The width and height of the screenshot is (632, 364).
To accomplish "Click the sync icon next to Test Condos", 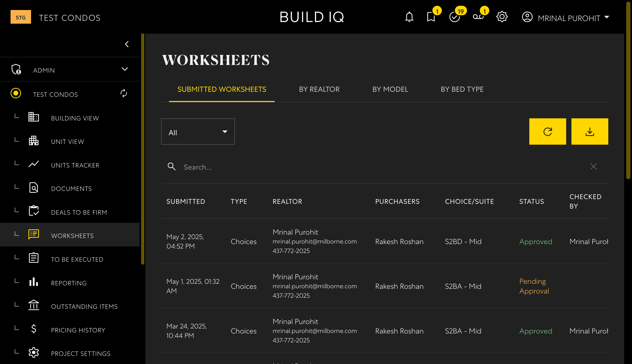I will (x=124, y=93).
